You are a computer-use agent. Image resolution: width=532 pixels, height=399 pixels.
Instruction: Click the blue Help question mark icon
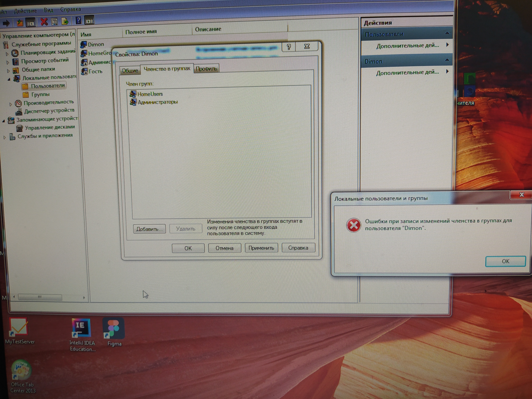click(x=78, y=21)
